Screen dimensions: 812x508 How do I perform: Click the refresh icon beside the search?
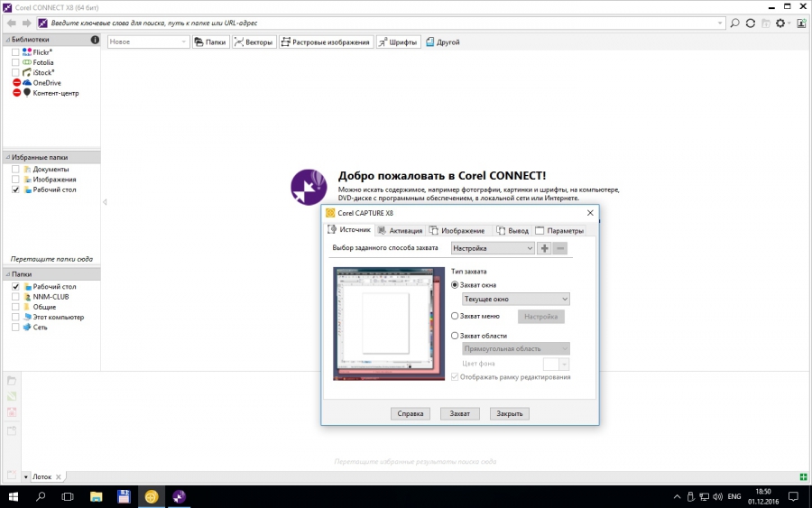pyautogui.click(x=751, y=23)
